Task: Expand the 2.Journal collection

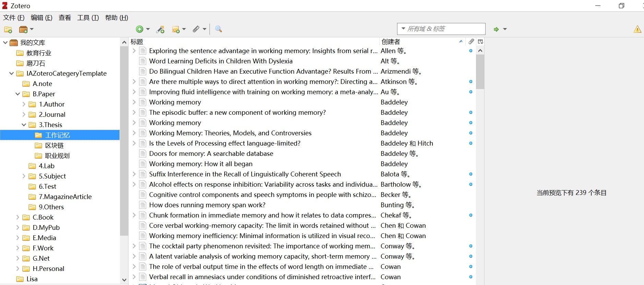Action: (24, 114)
